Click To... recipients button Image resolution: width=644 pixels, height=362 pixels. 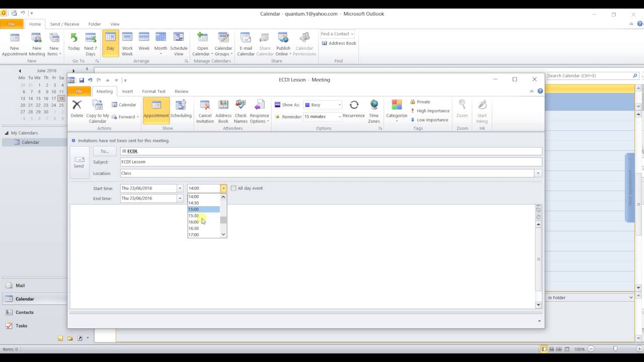pos(105,151)
